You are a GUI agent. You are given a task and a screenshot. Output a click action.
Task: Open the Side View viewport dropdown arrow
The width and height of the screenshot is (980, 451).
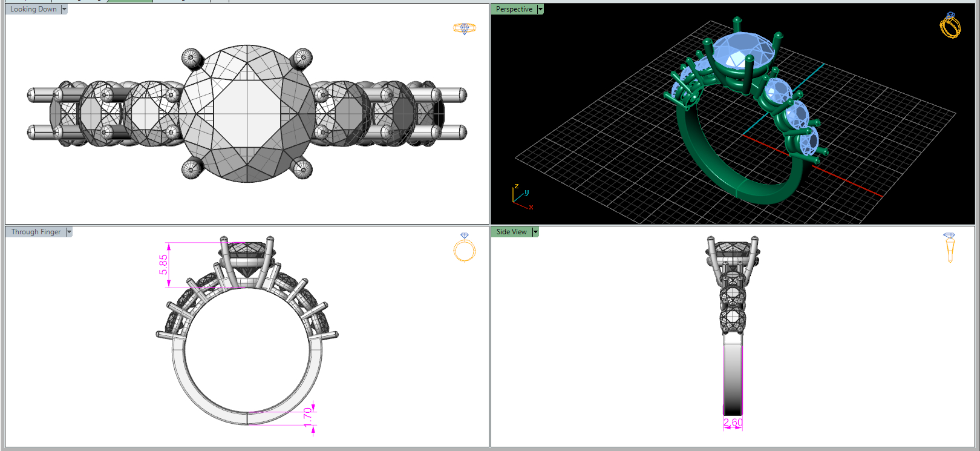pyautogui.click(x=535, y=232)
